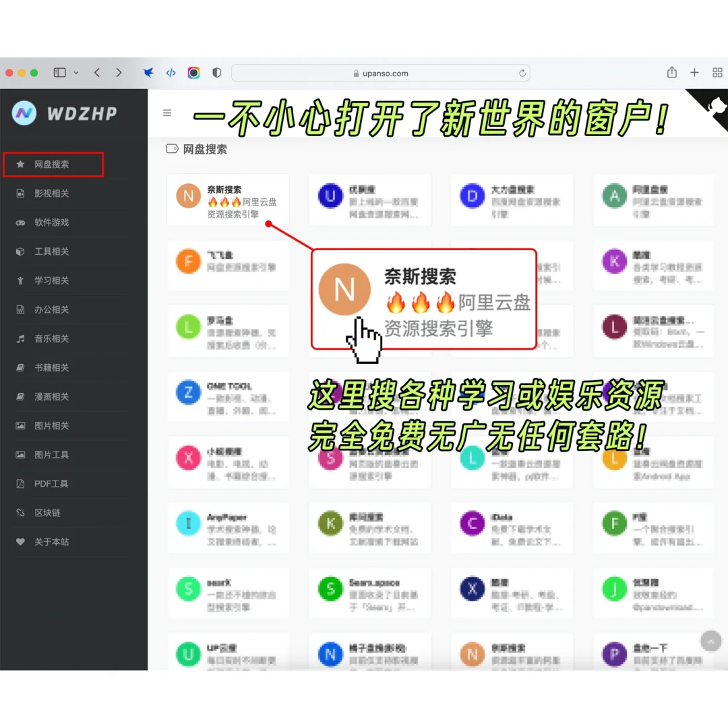Toggle the hamburger menu icon above the cards
This screenshot has width=728, height=728.
(x=167, y=113)
